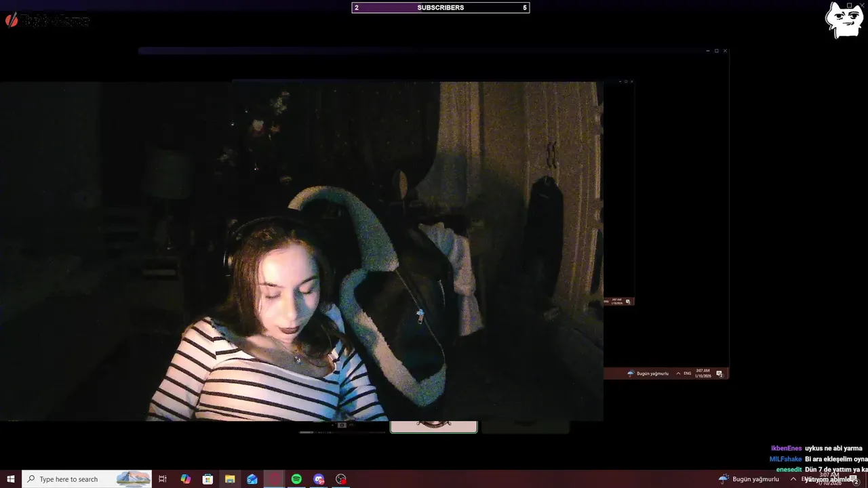Open Spotify from the taskbar

click(x=296, y=479)
